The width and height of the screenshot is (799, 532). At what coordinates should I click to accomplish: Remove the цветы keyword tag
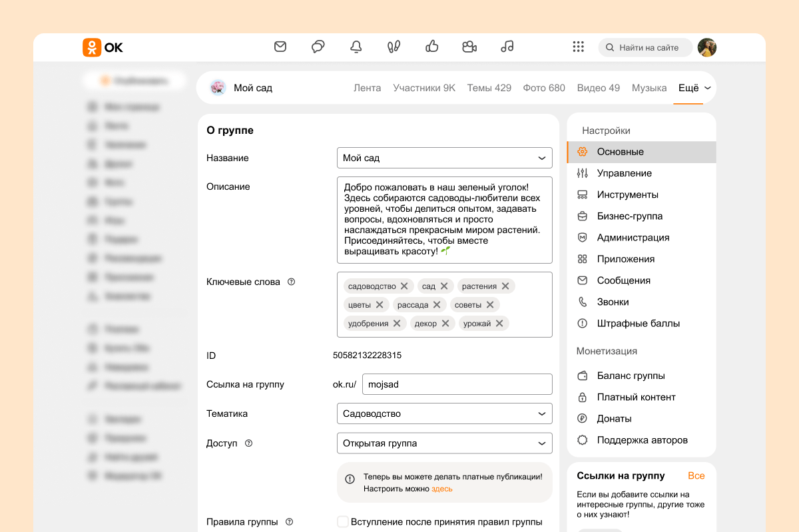(x=380, y=304)
